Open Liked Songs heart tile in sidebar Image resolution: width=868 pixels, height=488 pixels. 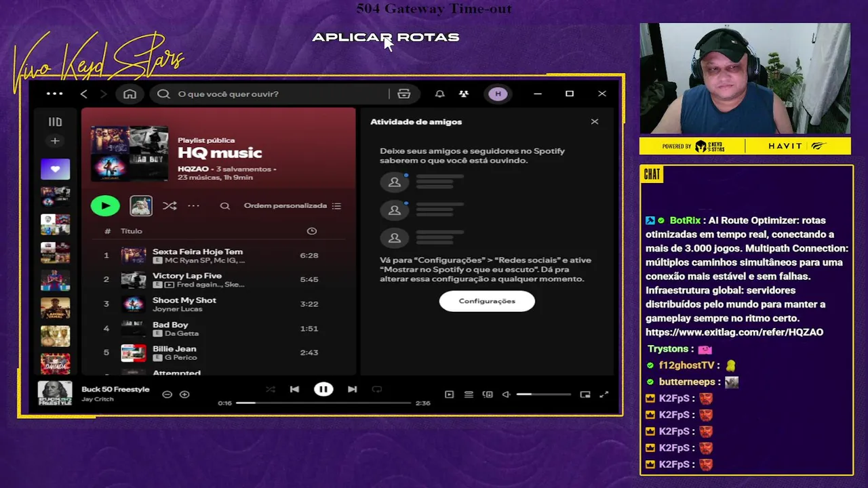55,169
